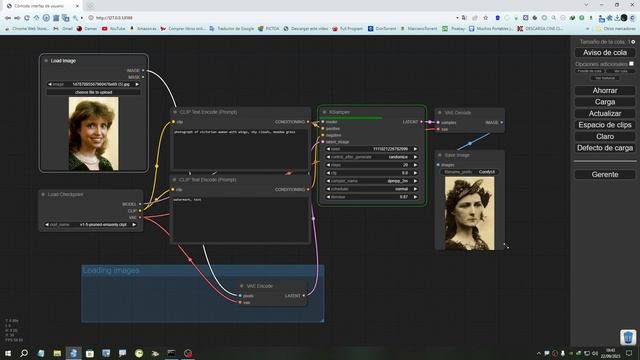Viewport: 640px width, 360px height.
Task: Open the sampler_name dropdown
Action: (x=372, y=181)
